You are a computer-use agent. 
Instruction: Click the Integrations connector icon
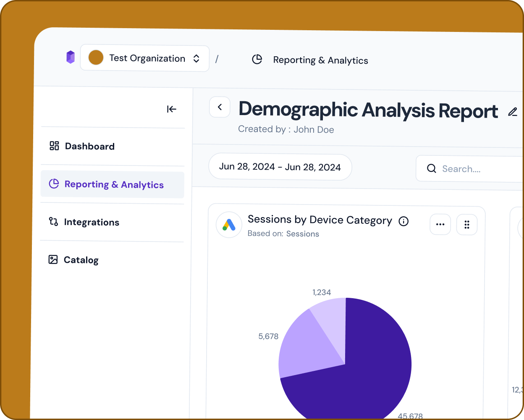pos(53,221)
